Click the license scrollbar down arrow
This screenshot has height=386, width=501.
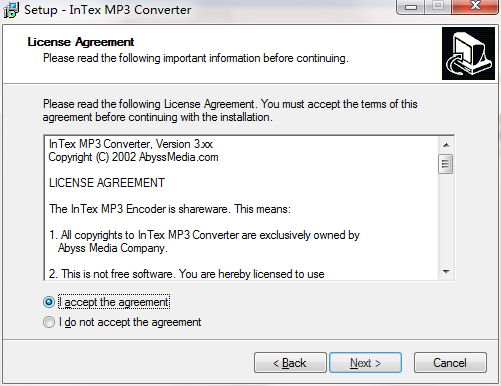(x=446, y=272)
